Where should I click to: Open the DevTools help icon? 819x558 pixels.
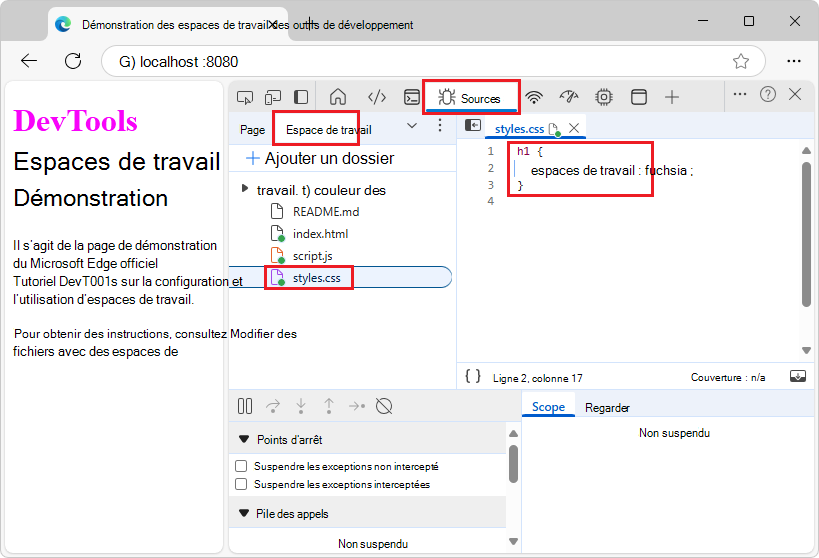pyautogui.click(x=768, y=95)
